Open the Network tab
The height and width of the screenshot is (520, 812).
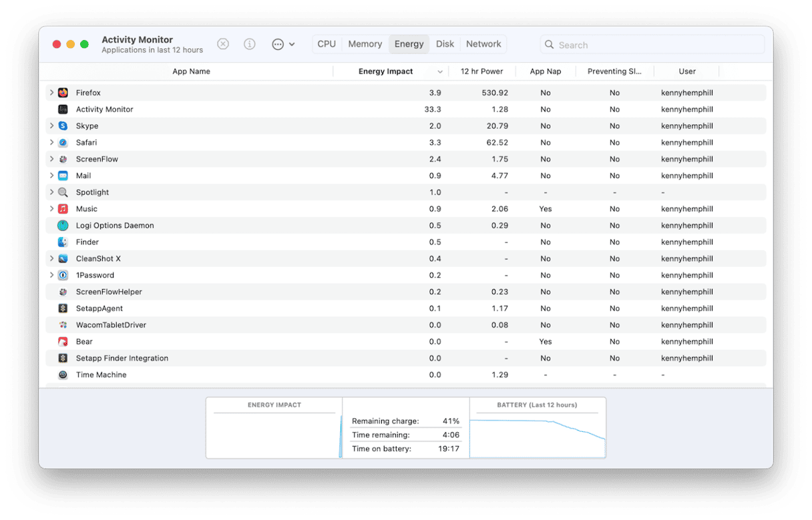click(x=483, y=44)
